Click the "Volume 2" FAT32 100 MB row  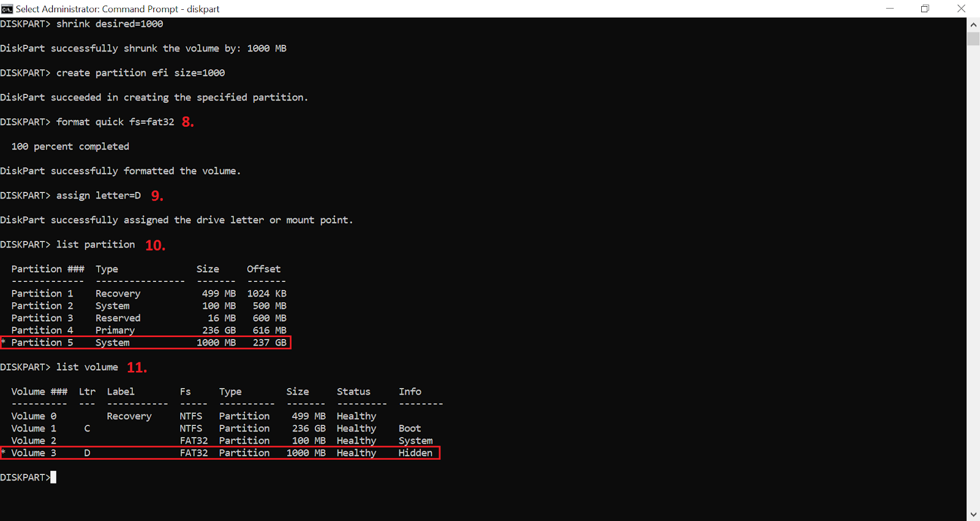(x=222, y=441)
